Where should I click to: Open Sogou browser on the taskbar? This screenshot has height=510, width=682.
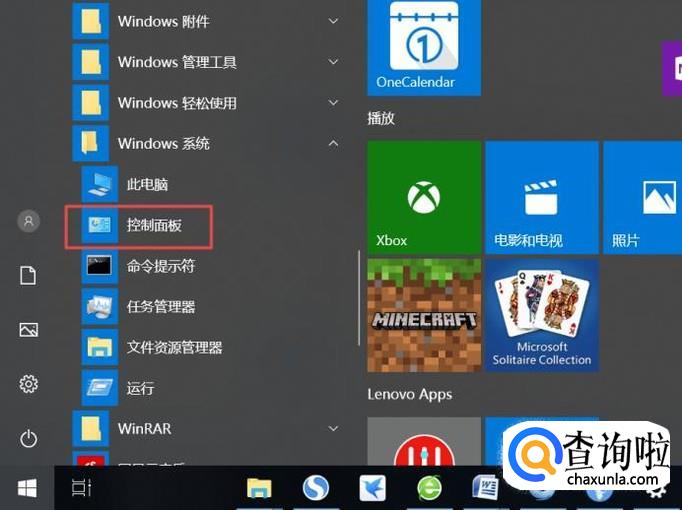316,487
